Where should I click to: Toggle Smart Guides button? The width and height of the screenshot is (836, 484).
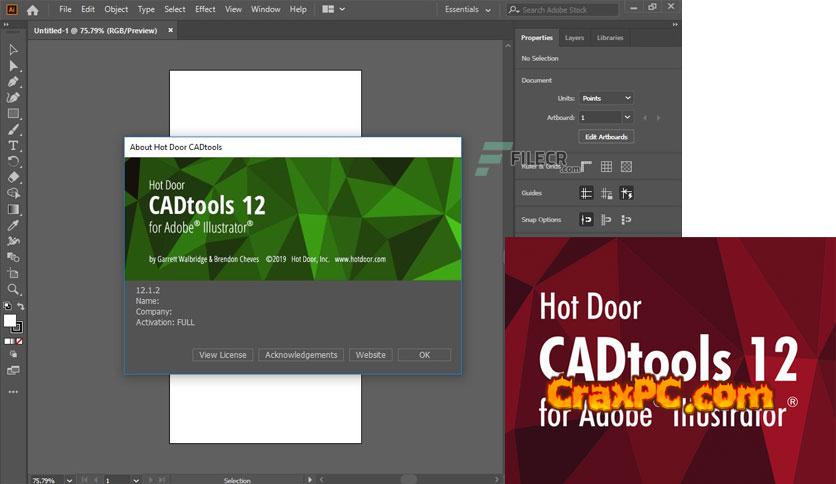[x=626, y=193]
